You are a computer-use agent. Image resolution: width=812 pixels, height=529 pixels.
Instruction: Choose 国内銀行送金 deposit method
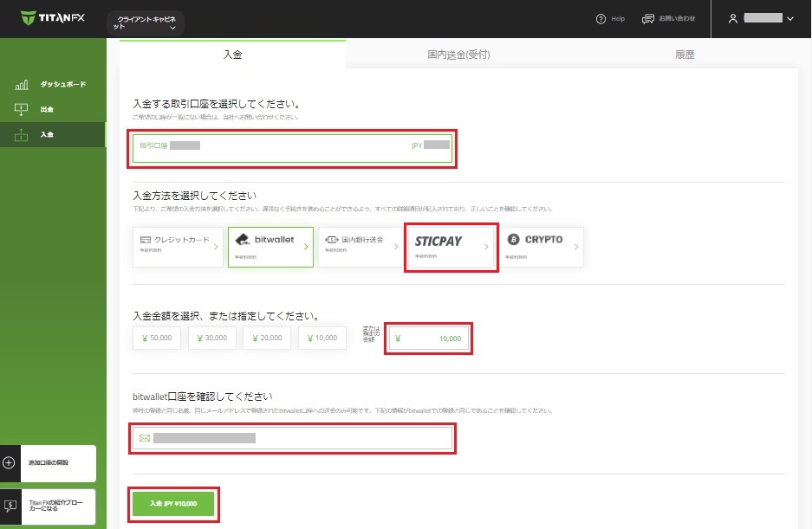pos(361,247)
